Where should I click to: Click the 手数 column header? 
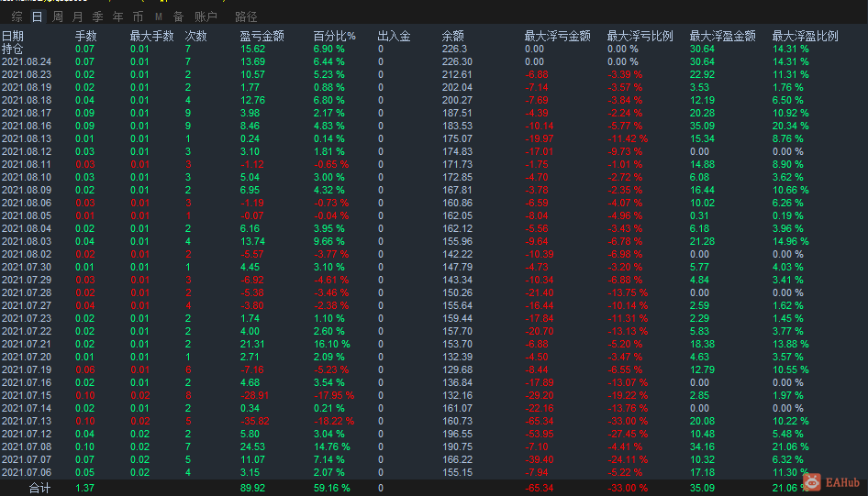point(86,36)
